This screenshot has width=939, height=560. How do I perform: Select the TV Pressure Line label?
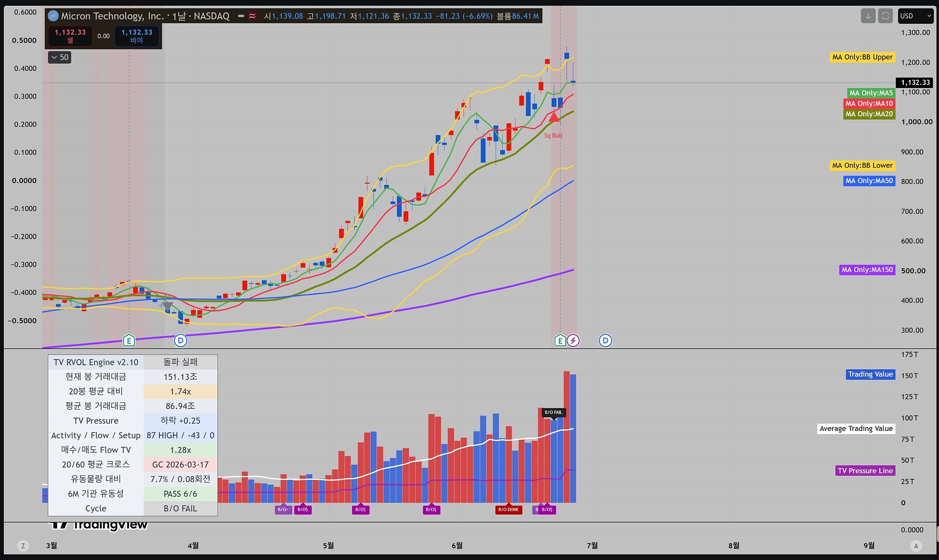pyautogui.click(x=865, y=471)
